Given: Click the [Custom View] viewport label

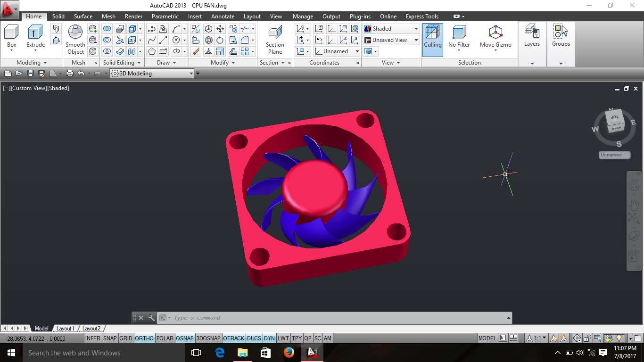Looking at the screenshot, I should (x=29, y=88).
